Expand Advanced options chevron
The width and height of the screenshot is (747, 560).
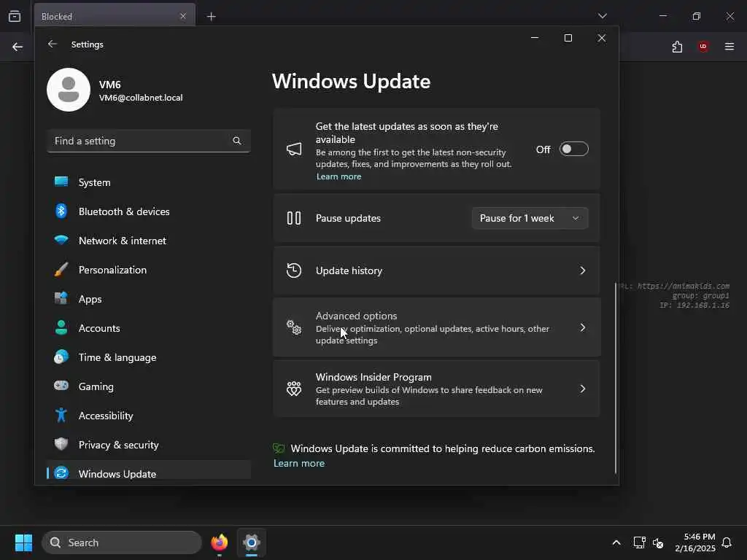point(582,327)
